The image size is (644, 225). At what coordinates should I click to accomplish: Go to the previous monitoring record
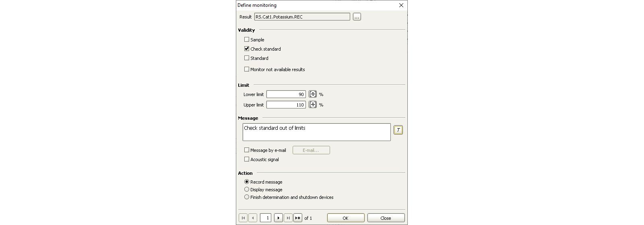coord(253,218)
